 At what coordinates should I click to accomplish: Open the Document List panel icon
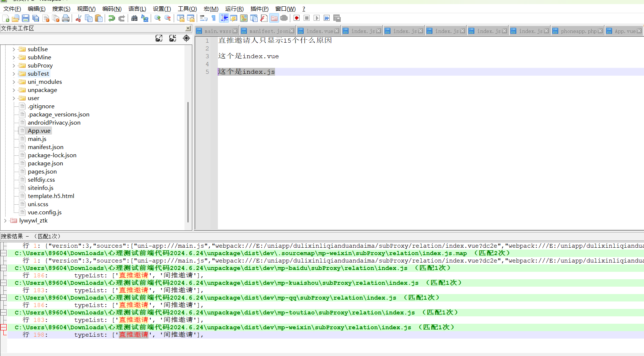pos(254,18)
